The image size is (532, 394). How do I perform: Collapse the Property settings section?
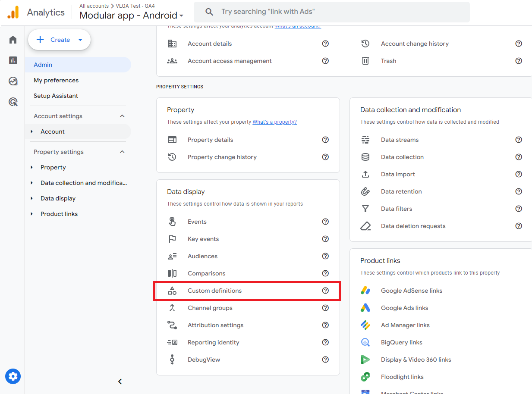point(122,152)
